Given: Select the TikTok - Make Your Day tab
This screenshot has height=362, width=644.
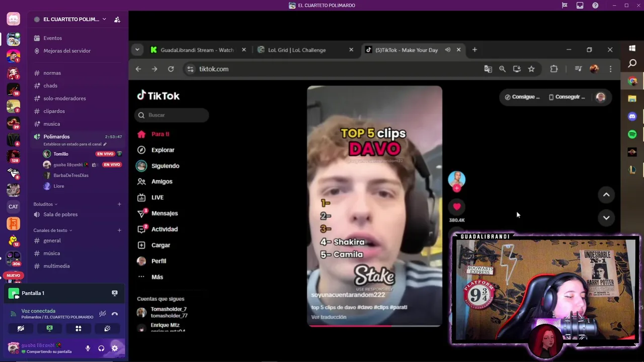Looking at the screenshot, I should (407, 50).
